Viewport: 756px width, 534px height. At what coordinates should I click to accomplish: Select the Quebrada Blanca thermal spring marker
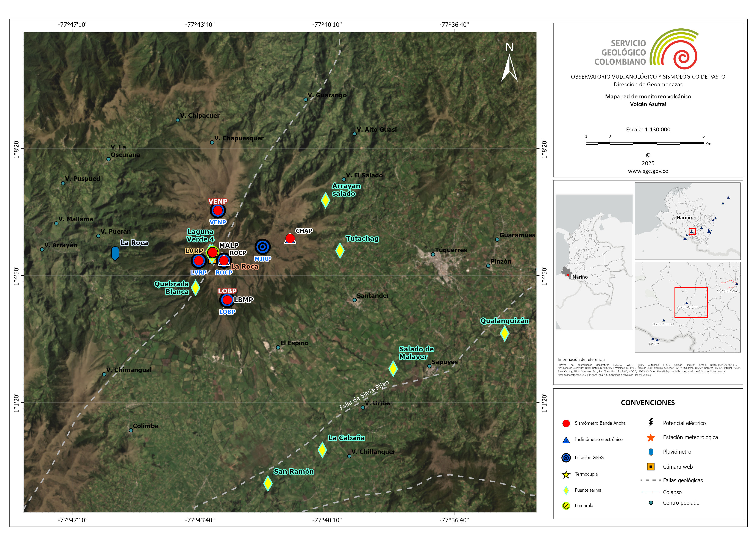click(196, 288)
